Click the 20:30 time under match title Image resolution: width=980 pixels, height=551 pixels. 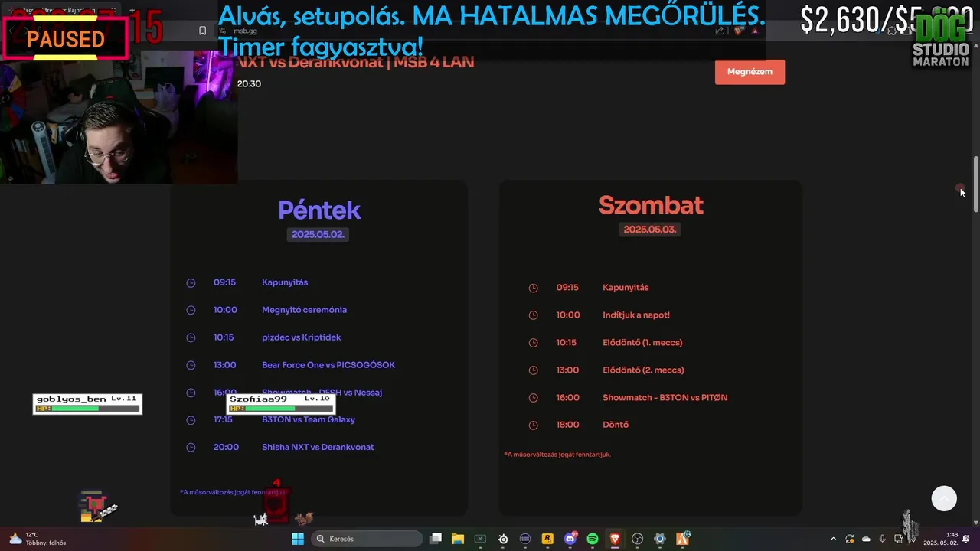click(x=249, y=84)
